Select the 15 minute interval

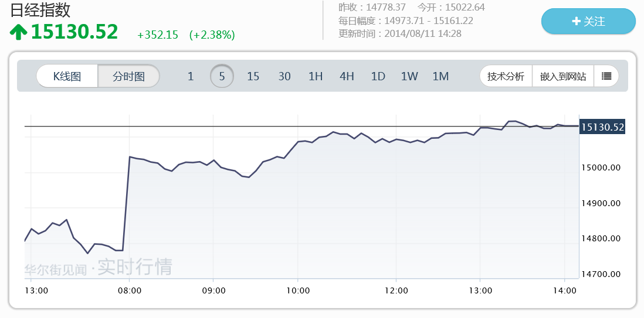[x=253, y=76]
